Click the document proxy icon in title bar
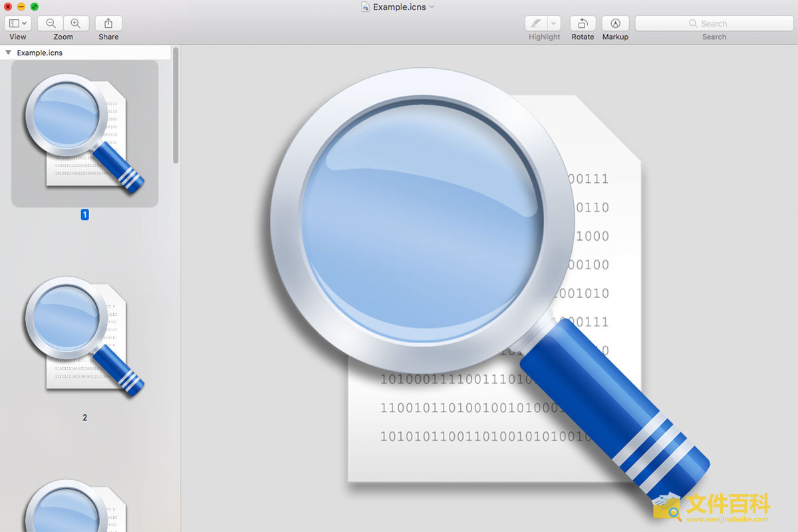 pyautogui.click(x=365, y=7)
